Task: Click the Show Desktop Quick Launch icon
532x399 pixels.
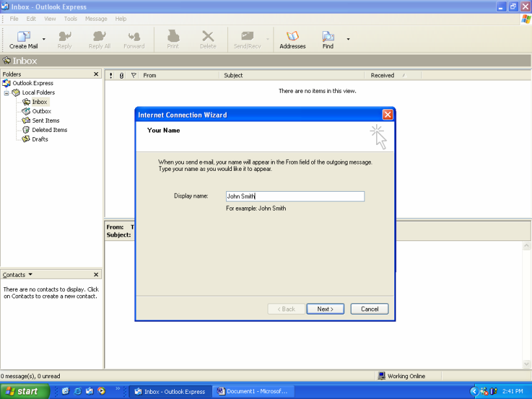Action: coord(66,391)
